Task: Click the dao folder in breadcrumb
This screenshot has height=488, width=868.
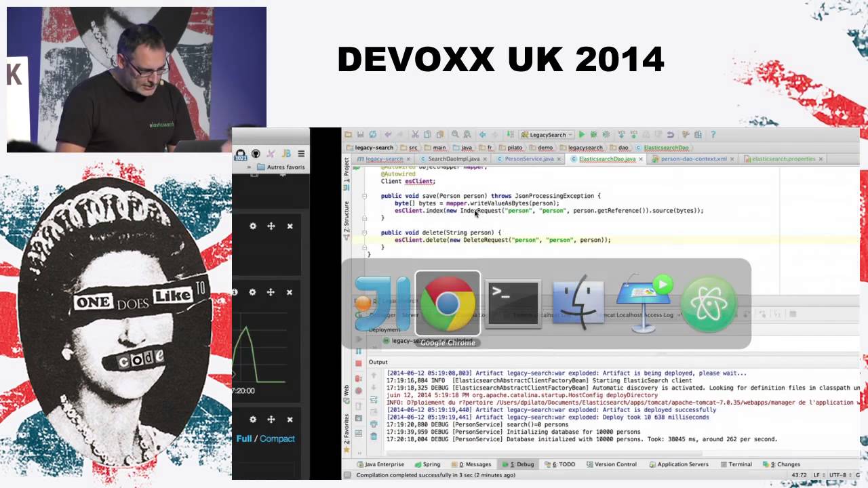Action: [619, 147]
